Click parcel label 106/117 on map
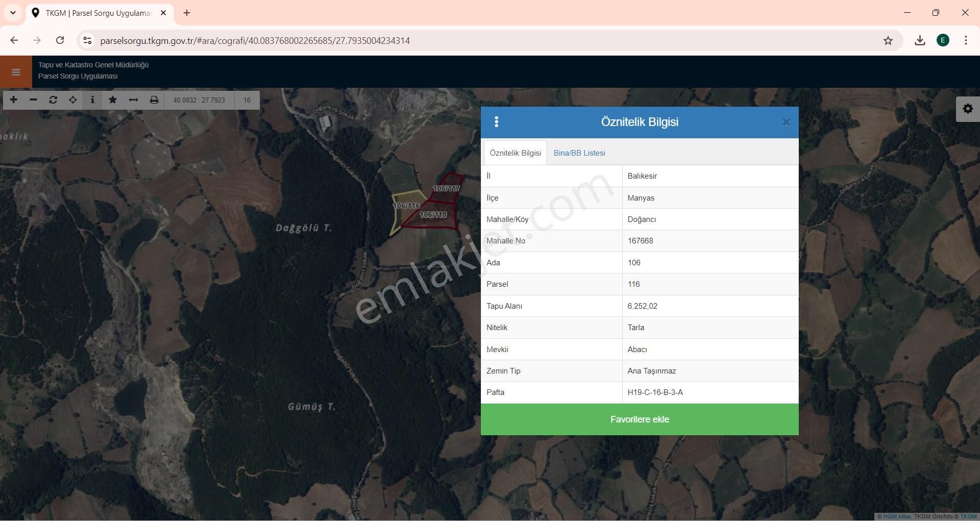Image resolution: width=980 pixels, height=521 pixels. (x=447, y=188)
